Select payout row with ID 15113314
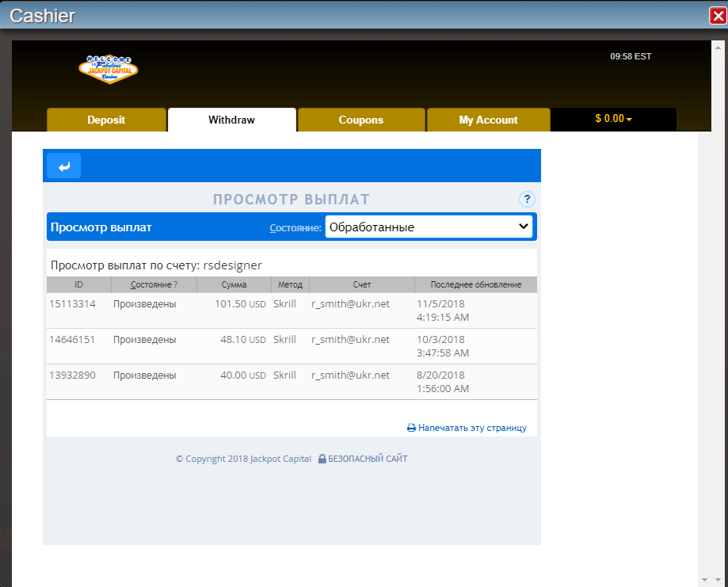Viewport: 728px width, 587px height. tap(73, 303)
